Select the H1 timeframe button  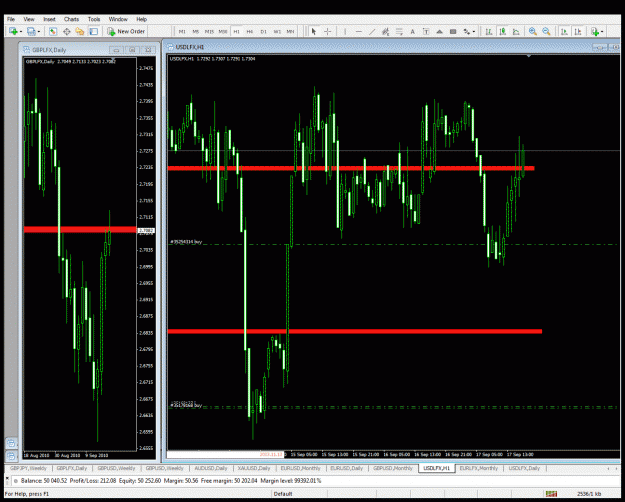tap(236, 31)
